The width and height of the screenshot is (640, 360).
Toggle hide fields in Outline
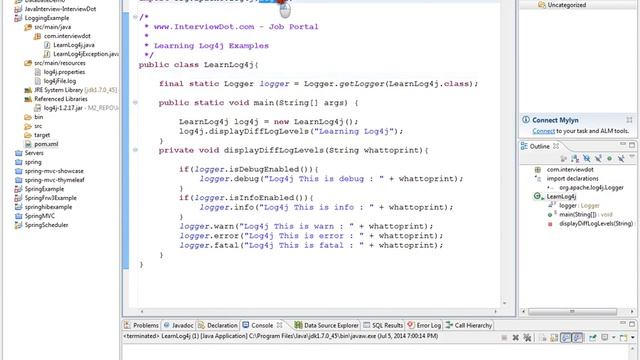(x=587, y=158)
